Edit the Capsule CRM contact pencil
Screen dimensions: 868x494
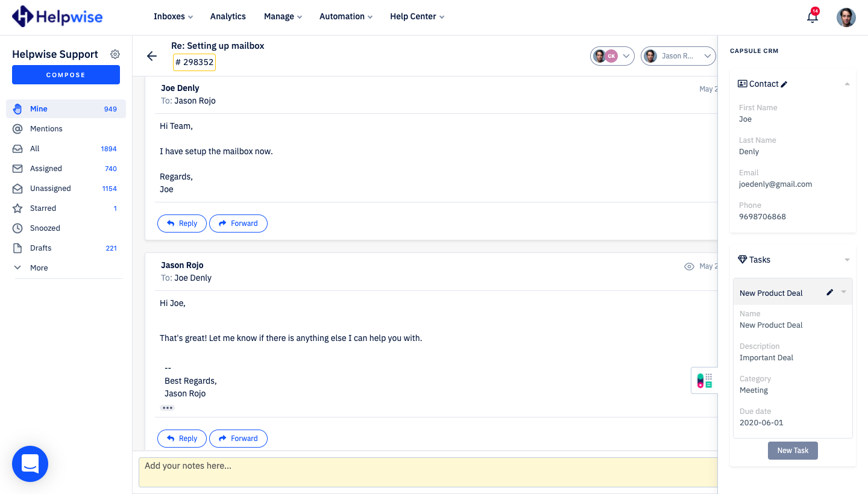click(784, 84)
